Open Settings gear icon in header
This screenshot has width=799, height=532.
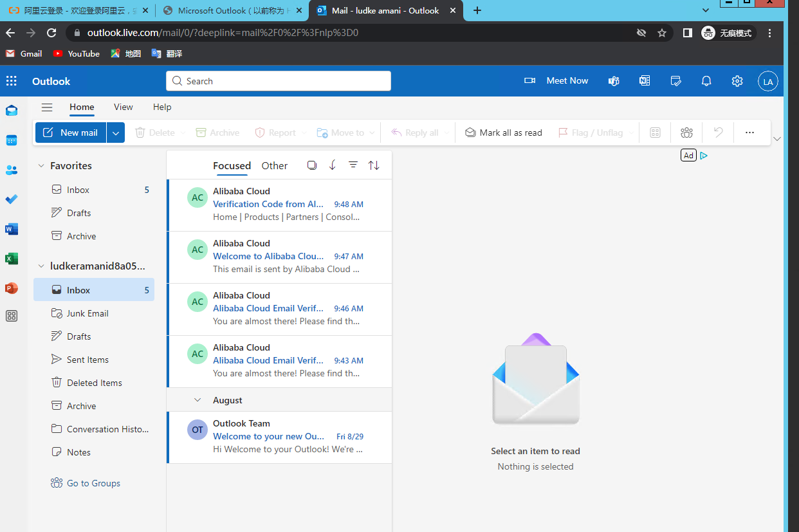click(x=737, y=81)
